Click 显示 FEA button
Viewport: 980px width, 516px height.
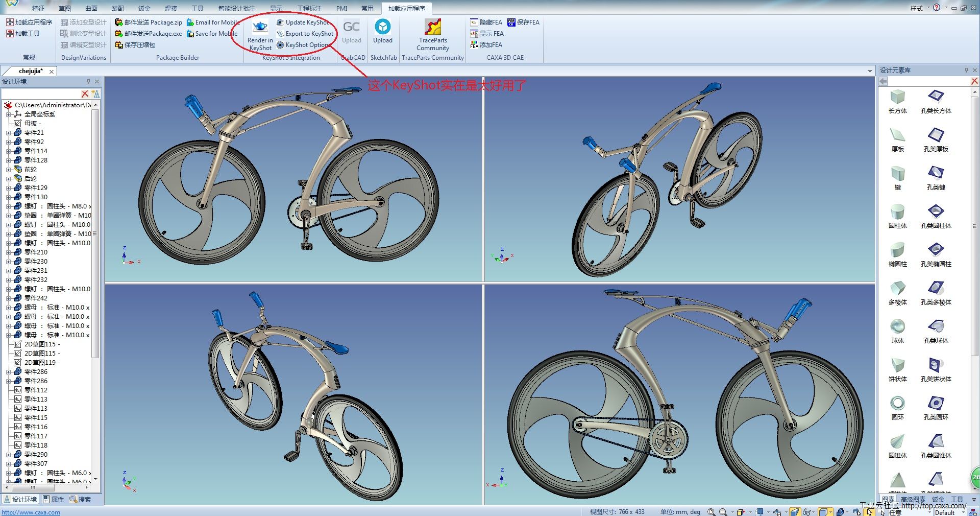point(487,34)
